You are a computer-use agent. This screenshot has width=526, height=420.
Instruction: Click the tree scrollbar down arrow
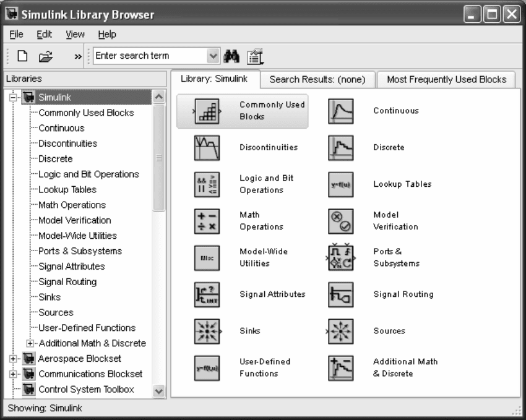click(x=159, y=391)
